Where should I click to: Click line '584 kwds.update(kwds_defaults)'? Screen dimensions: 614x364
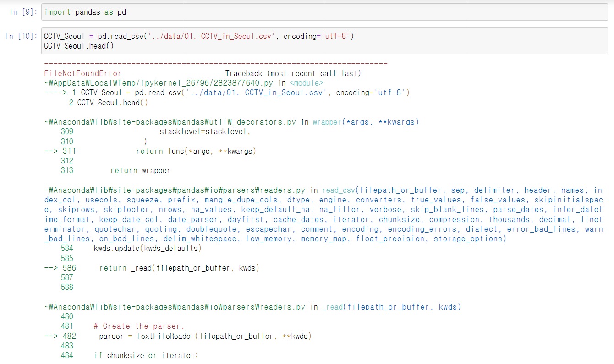coord(131,249)
